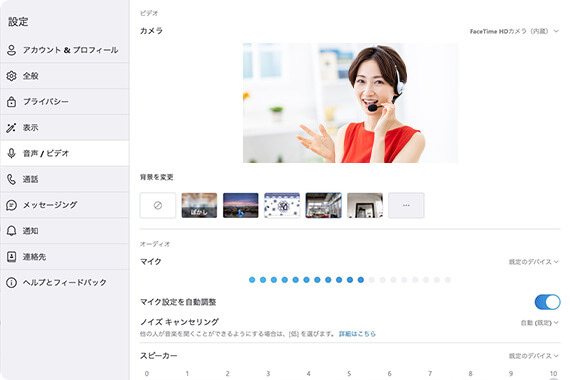Image resolution: width=570 pixels, height=380 pixels.
Task: Open the スピーカー device dropdown
Action: pyautogui.click(x=534, y=356)
